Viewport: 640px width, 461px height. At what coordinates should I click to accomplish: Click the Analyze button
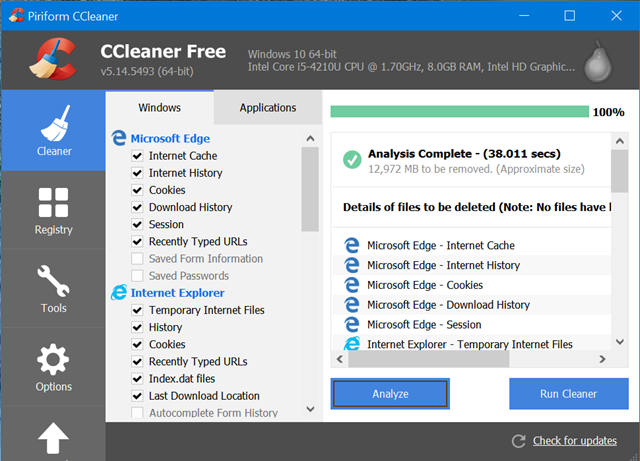click(x=390, y=394)
